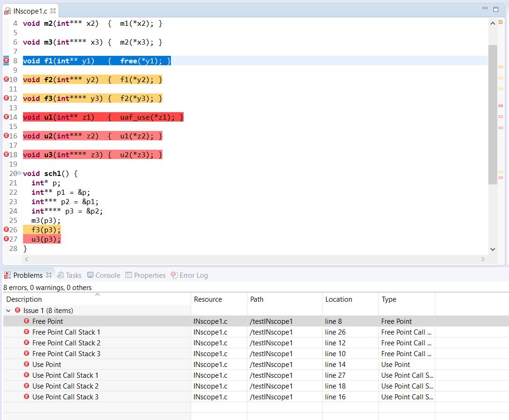Image resolution: width=509 pixels, height=420 pixels.
Task: Select the Use Point Call Stack 3 entry
Action: [x=65, y=397]
